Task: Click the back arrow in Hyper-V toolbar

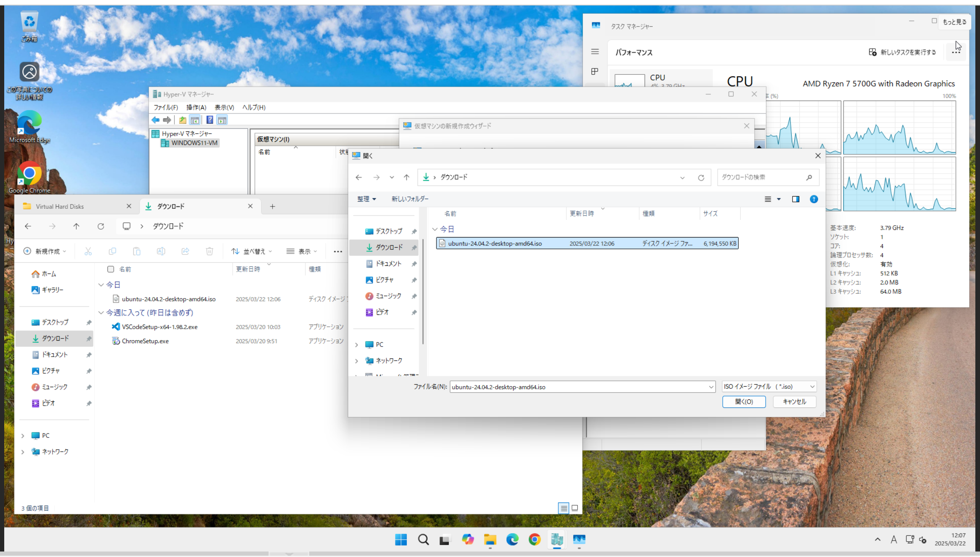Action: (x=156, y=120)
